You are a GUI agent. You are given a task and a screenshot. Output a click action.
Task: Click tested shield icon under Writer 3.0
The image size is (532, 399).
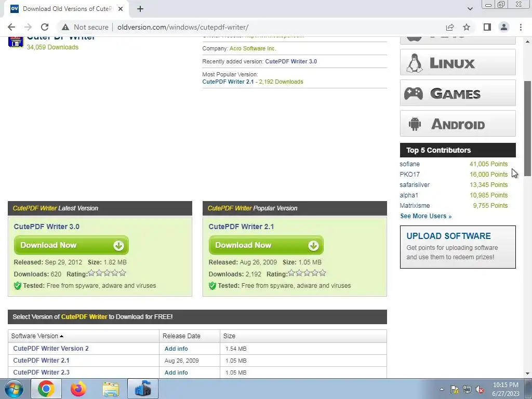pos(18,286)
